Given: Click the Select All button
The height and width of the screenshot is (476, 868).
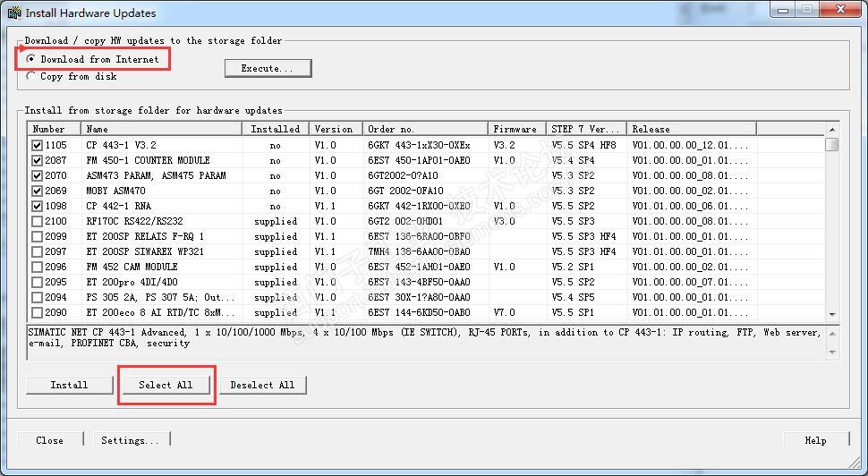Looking at the screenshot, I should coord(166,385).
